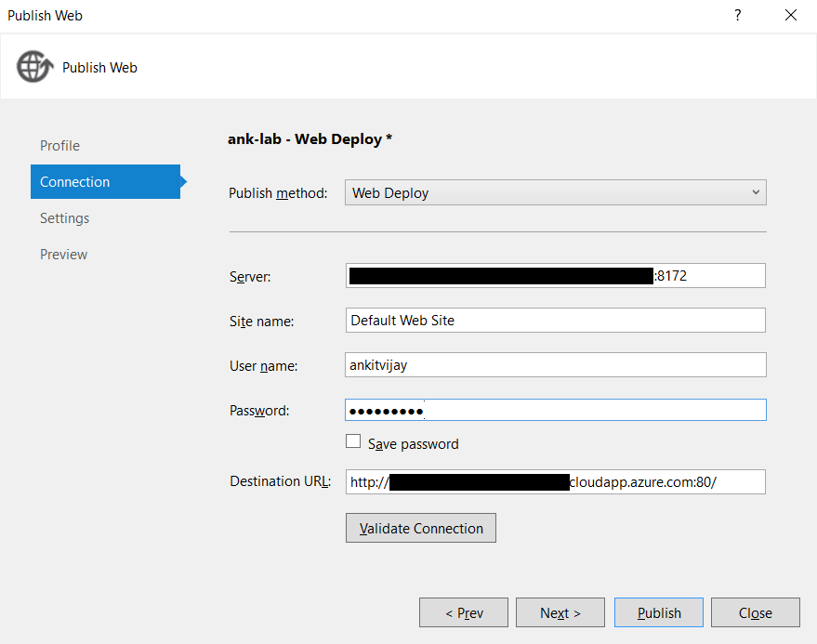Click the Publish Web globe icon
Viewport: 817px width, 644px height.
35,67
